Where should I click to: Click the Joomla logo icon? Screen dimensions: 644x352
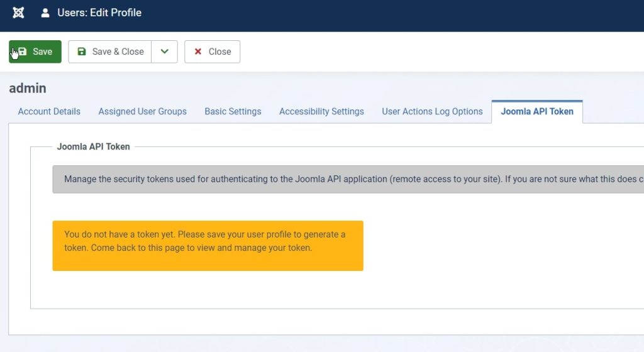coord(18,13)
